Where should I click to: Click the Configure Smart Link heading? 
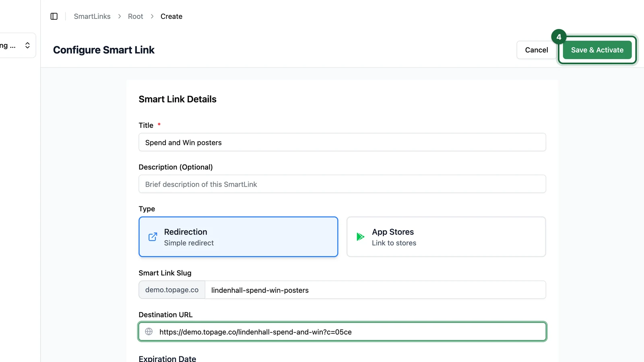[104, 50]
